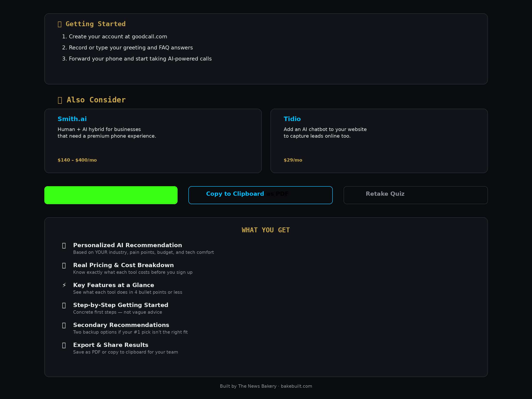Click 'Two backup options' subtitle

coord(130,332)
